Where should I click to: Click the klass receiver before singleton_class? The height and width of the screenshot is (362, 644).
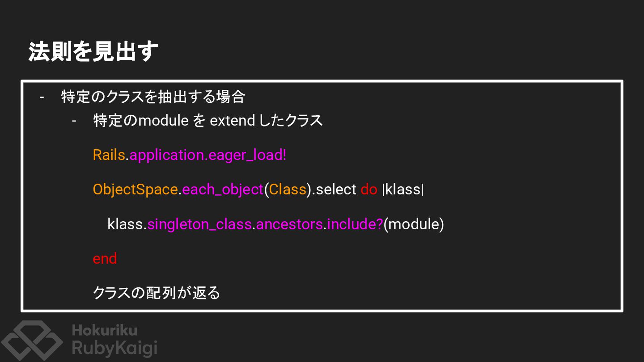pyautogui.click(x=125, y=224)
